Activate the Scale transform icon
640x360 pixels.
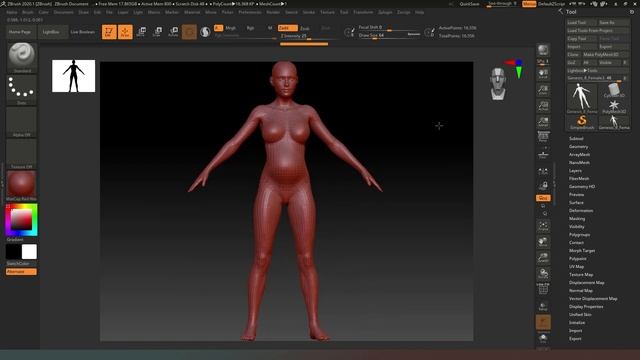tap(157, 32)
